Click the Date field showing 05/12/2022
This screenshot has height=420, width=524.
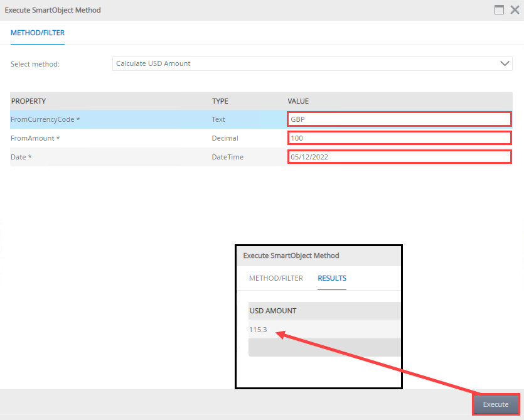click(x=399, y=157)
